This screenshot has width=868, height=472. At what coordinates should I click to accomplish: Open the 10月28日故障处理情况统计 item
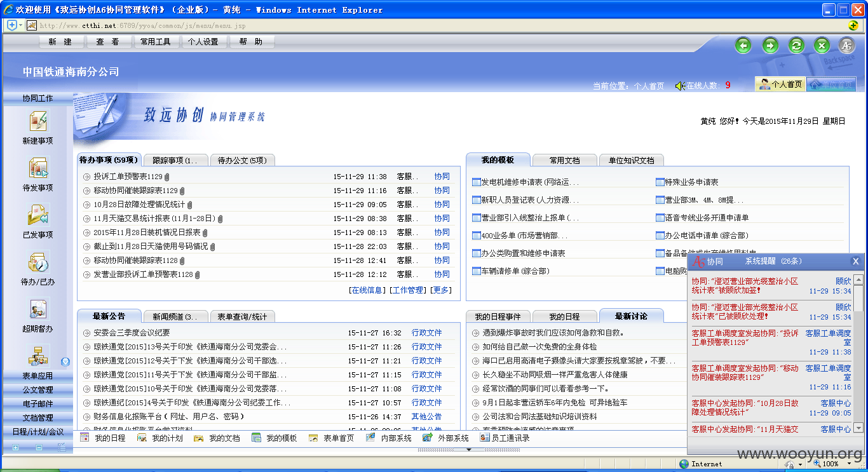point(139,205)
